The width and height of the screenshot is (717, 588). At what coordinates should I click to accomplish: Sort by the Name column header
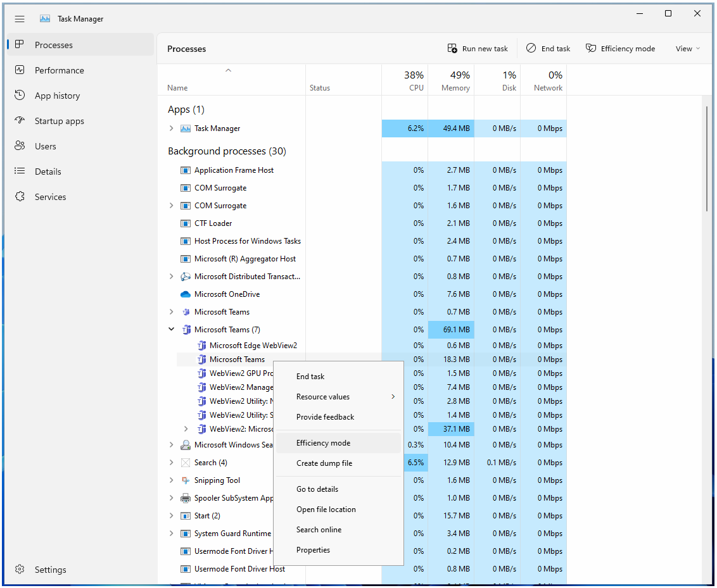pyautogui.click(x=231, y=80)
